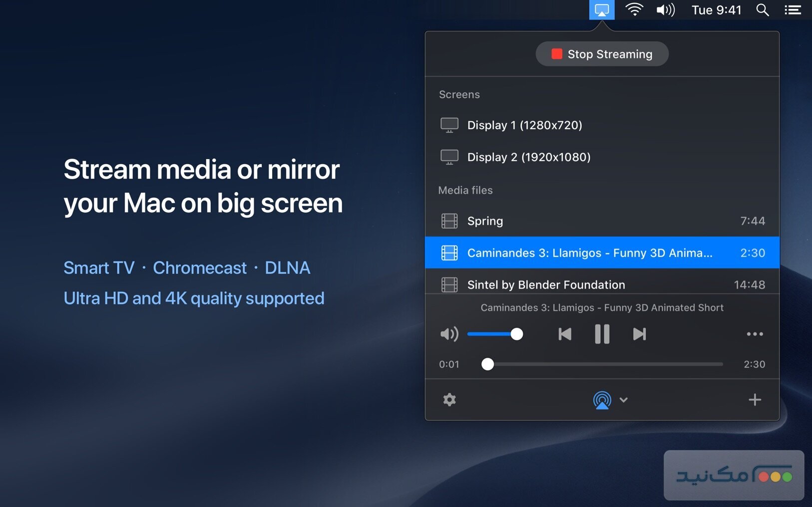Image resolution: width=812 pixels, height=507 pixels.
Task: Click the speaker icon to mute volume
Action: pos(448,334)
